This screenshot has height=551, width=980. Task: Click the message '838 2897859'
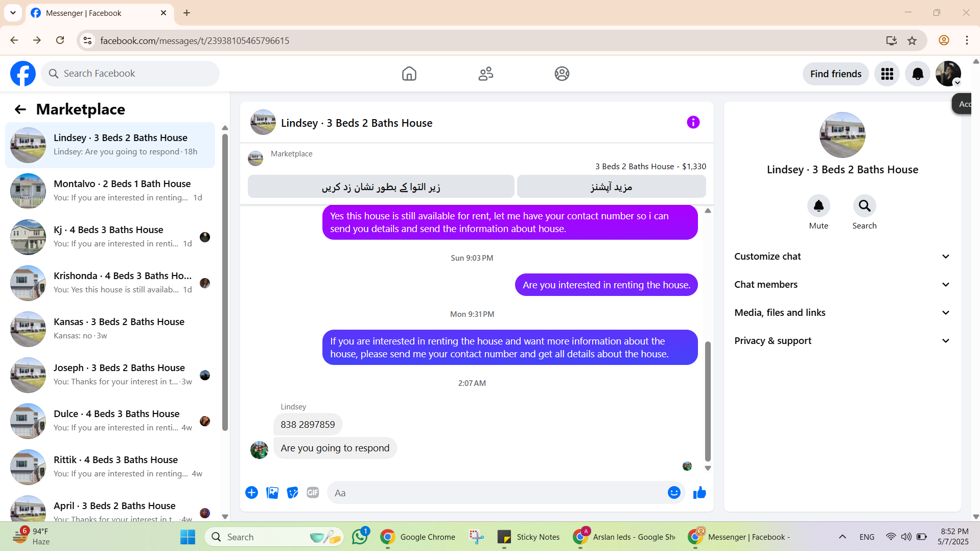coord(308,424)
